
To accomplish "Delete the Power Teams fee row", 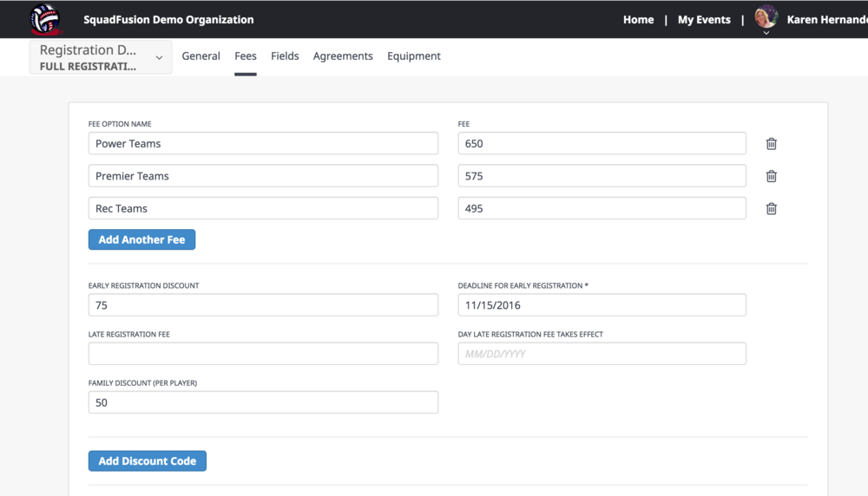I will 771,144.
